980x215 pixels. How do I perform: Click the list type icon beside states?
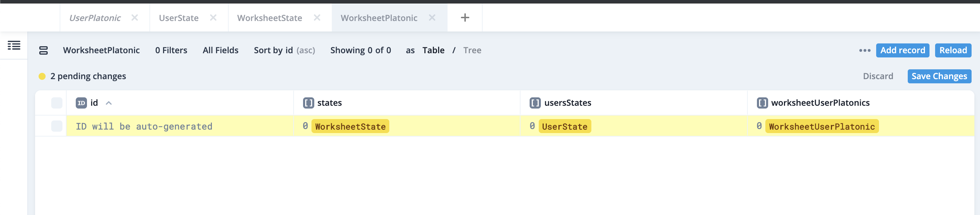coord(308,103)
